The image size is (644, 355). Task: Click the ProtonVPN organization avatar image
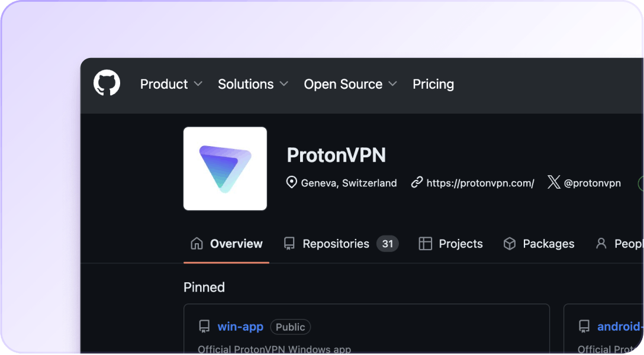point(225,169)
